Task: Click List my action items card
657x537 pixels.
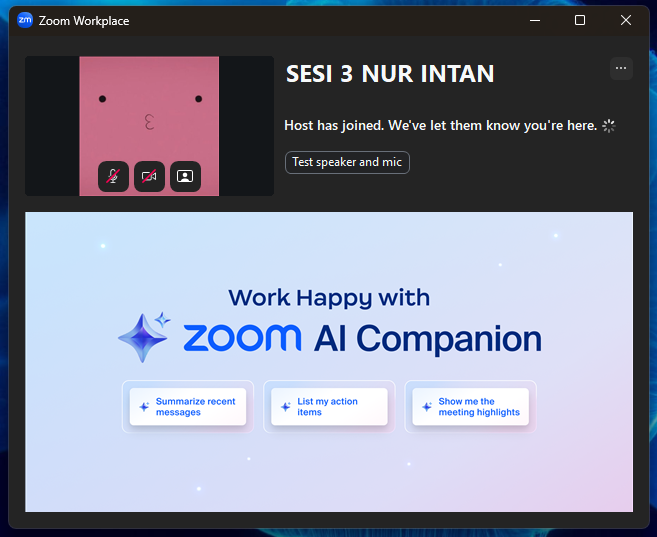Action: tap(329, 407)
